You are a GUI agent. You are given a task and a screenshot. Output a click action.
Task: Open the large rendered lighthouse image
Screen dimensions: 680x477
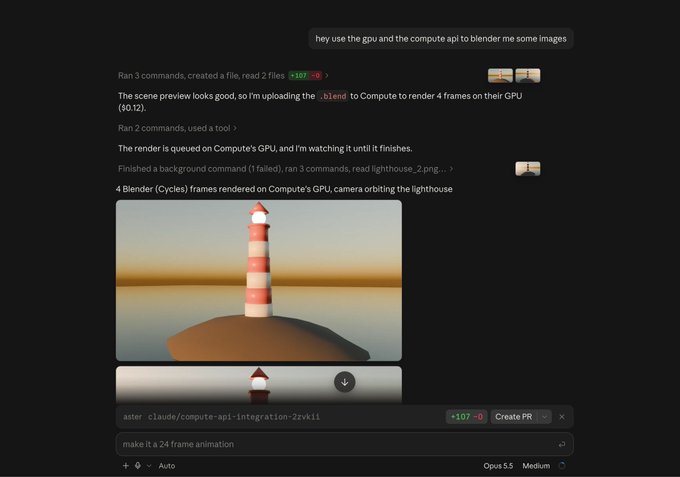[x=259, y=280]
